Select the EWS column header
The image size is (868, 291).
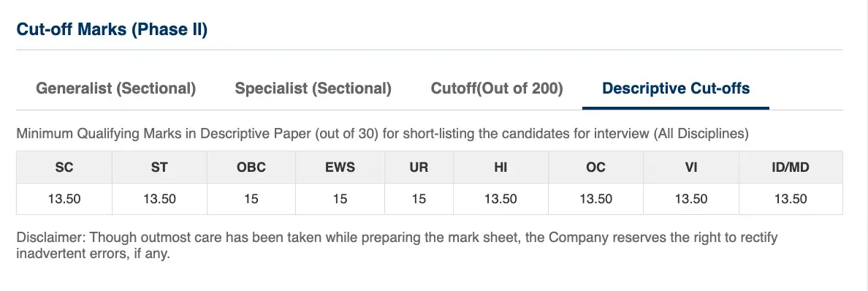coord(340,167)
